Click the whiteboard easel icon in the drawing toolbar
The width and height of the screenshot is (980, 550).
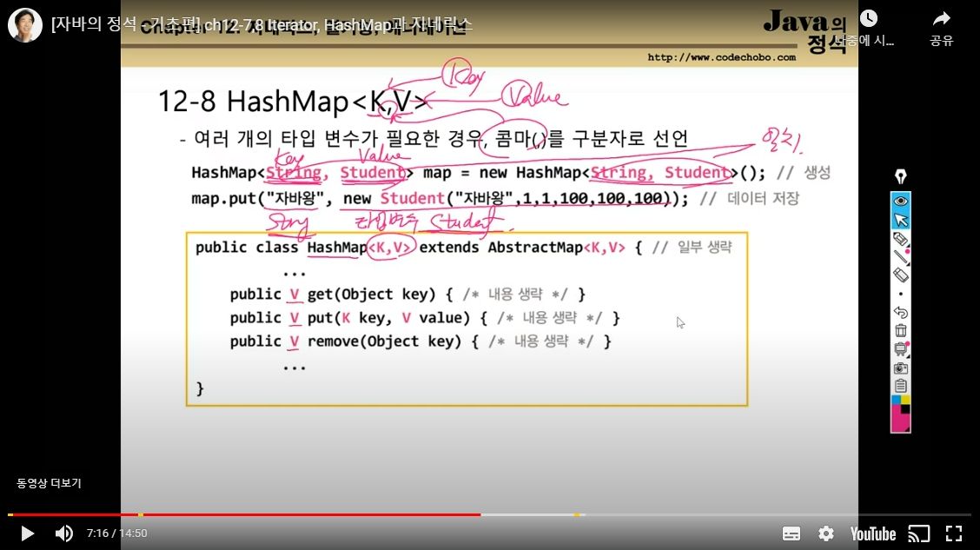[x=901, y=348]
